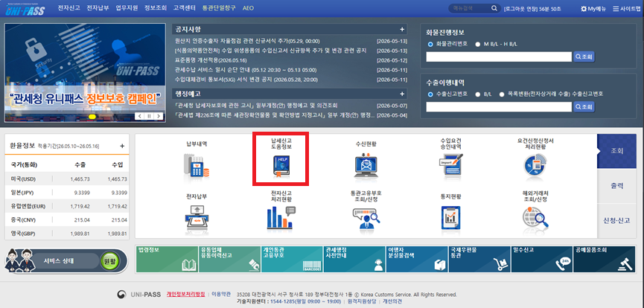Open the 요건신청신청서 처리현황 icon
Viewport: 644px width, 308px height.
[535, 164]
